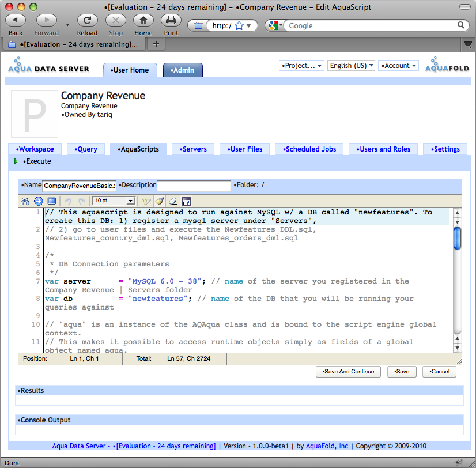The width and height of the screenshot is (476, 468).
Task: Click the blue arrow go-to-line icon
Action: pos(38,201)
